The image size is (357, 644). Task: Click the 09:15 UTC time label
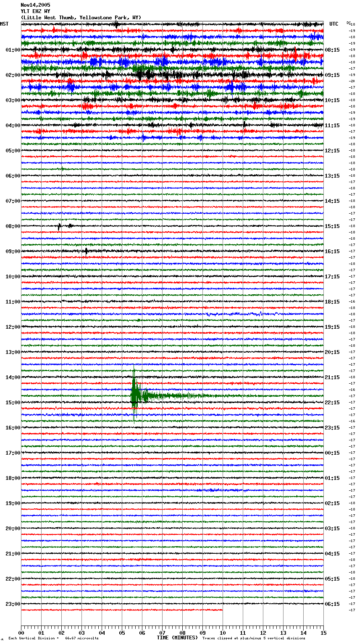pyautogui.click(x=332, y=75)
